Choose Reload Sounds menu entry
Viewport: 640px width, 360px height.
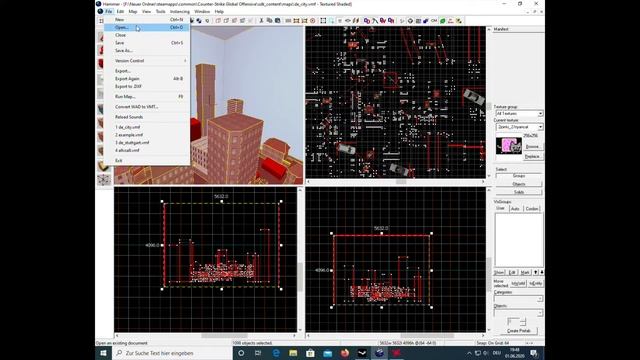(x=147, y=117)
